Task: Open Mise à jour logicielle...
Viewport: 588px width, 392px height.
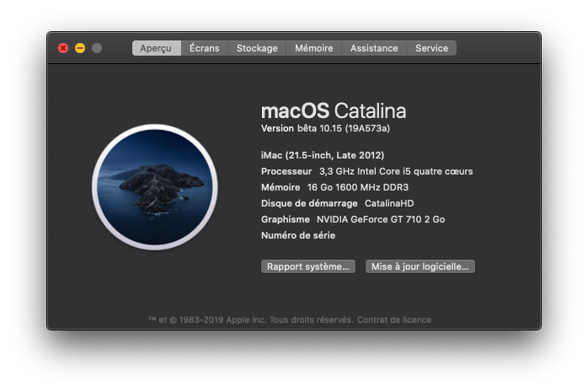Action: point(420,266)
